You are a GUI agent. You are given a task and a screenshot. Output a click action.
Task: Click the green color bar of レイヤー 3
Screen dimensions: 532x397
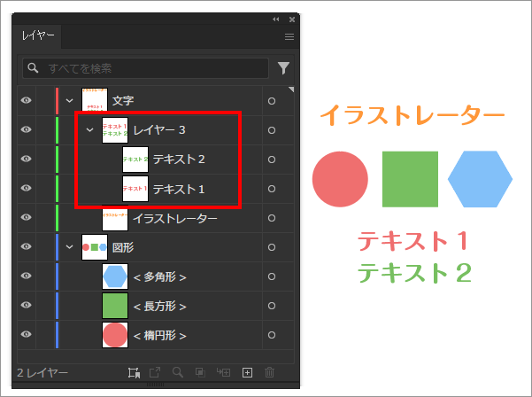(57, 130)
